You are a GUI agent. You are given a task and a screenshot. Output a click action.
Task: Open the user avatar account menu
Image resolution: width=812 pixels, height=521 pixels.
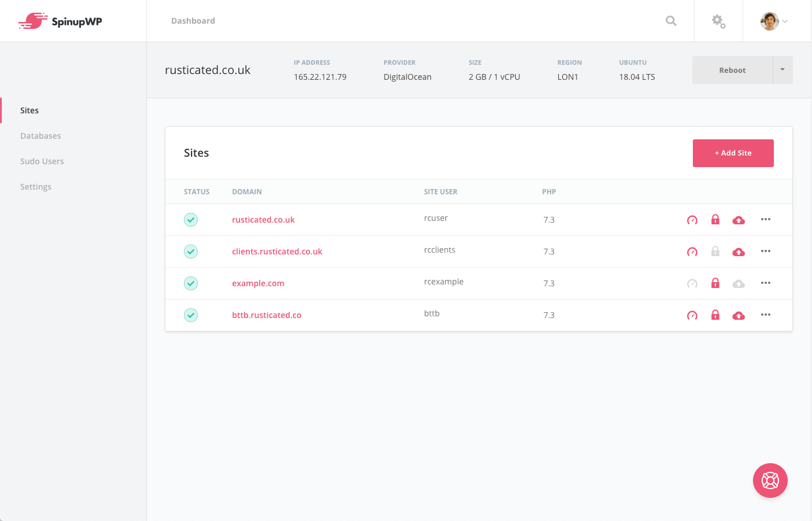click(x=774, y=21)
